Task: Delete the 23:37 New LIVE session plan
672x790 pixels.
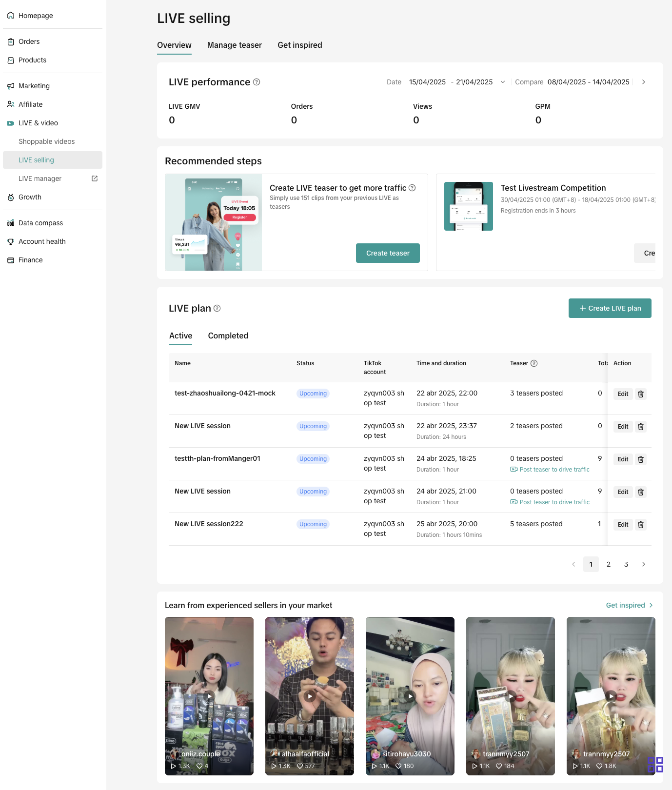Action: 641,427
